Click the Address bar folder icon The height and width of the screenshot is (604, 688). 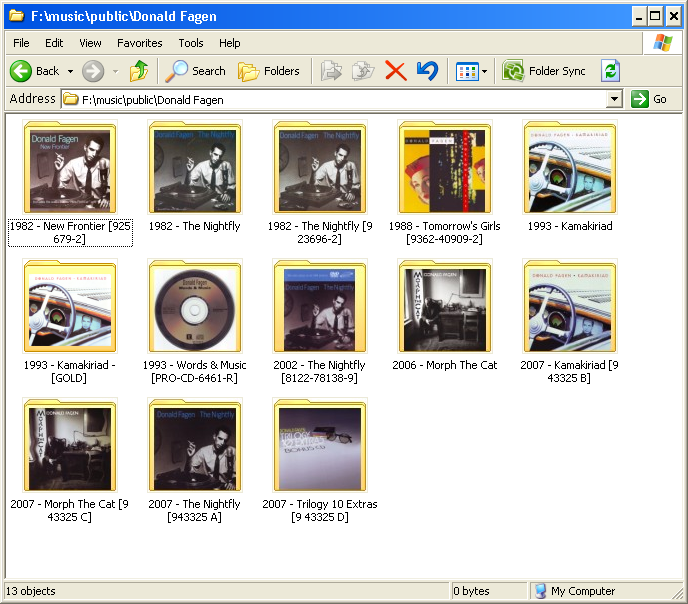[70, 100]
